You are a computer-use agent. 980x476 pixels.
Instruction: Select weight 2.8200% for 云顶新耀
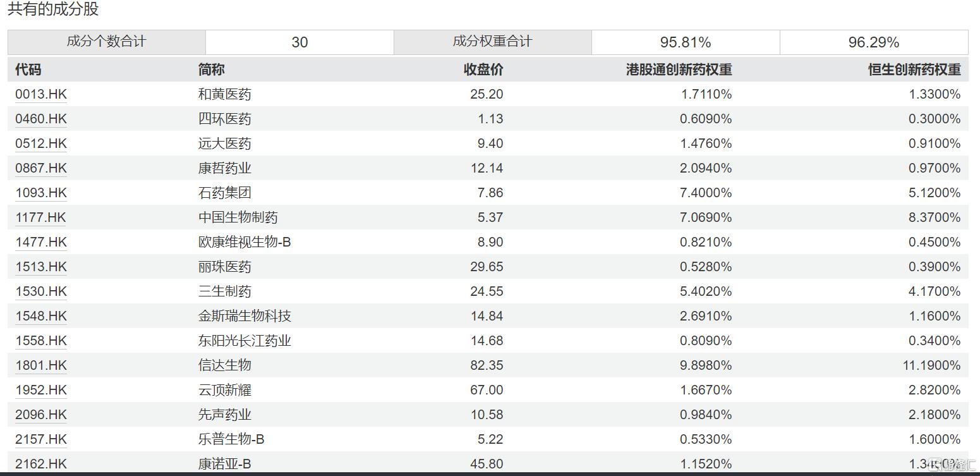tap(935, 390)
